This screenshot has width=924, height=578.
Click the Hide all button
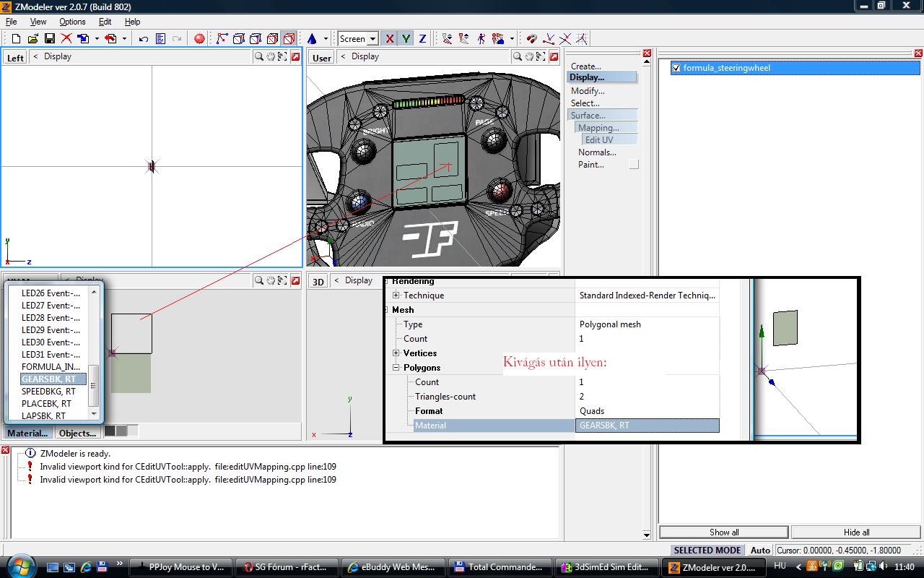click(x=856, y=532)
